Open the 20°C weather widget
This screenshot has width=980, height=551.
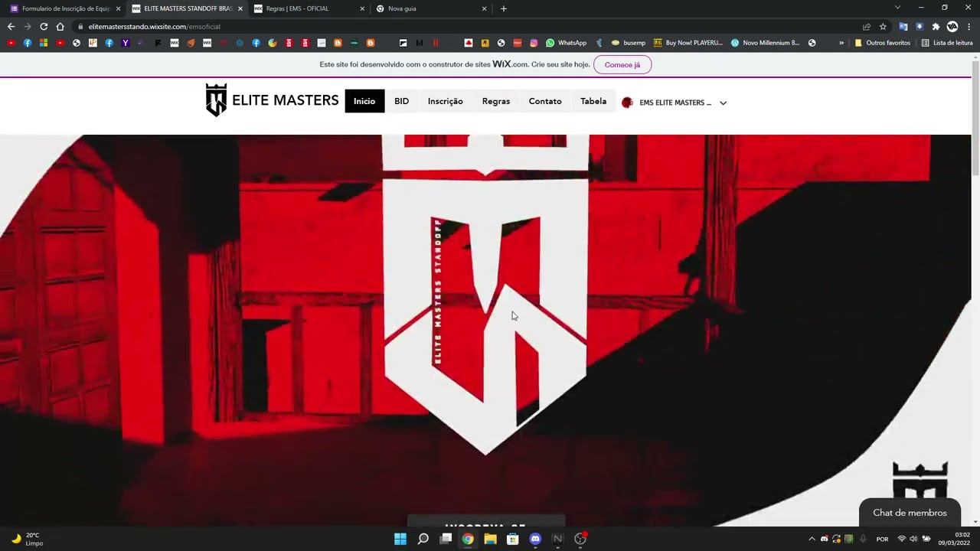[x=27, y=539]
